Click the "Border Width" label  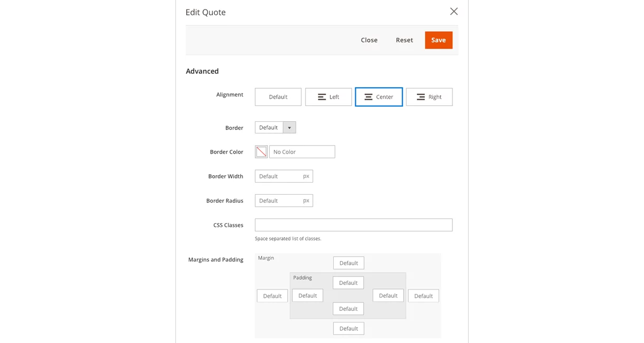225,176
